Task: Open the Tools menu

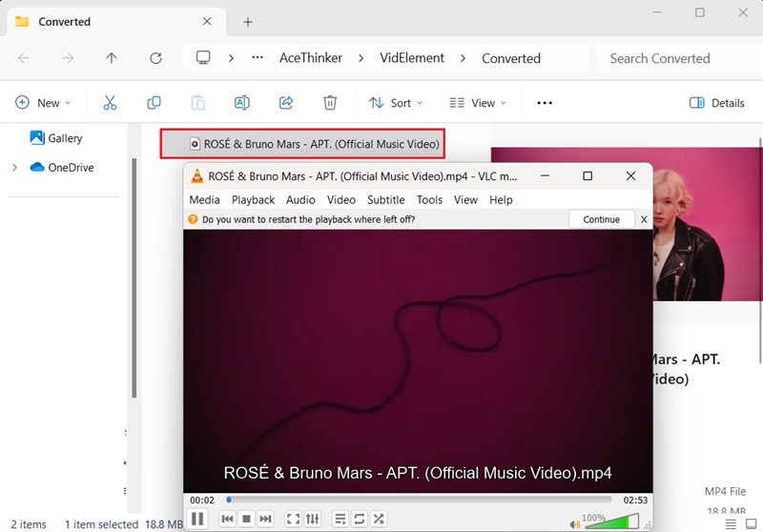Action: coord(429,200)
